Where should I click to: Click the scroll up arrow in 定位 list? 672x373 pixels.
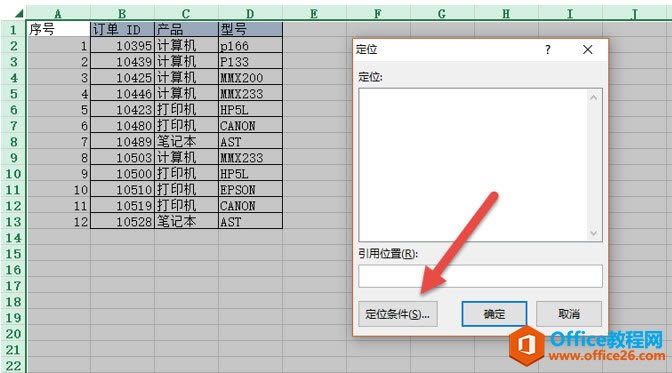click(x=594, y=98)
